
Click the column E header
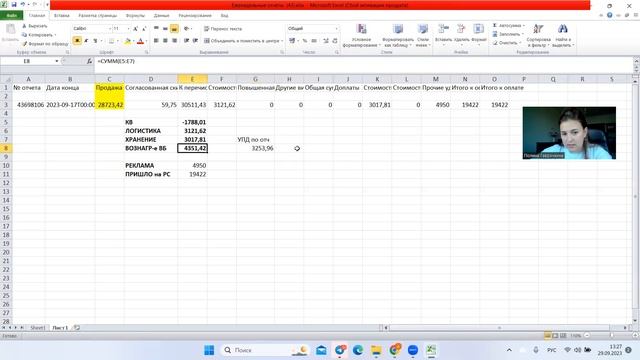click(x=193, y=79)
